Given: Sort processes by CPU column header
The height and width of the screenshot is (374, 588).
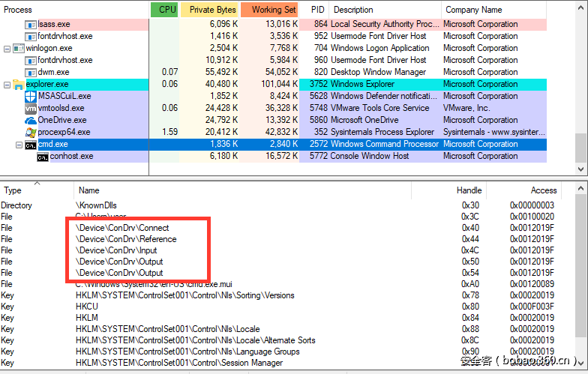Looking at the screenshot, I should click(x=164, y=10).
